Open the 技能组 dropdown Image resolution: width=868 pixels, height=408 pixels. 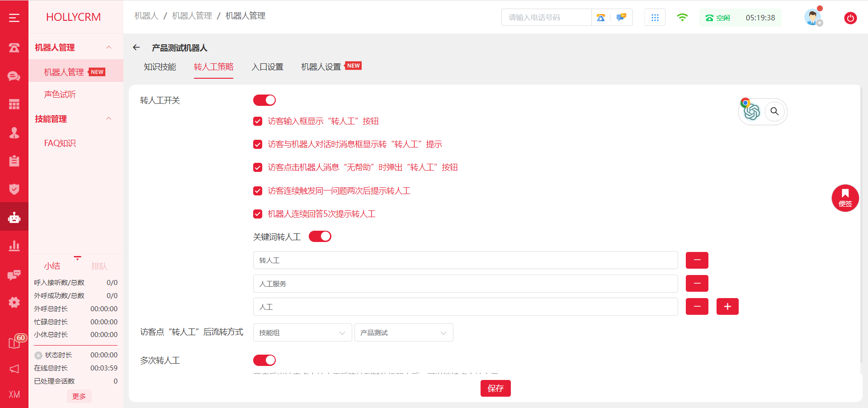302,333
